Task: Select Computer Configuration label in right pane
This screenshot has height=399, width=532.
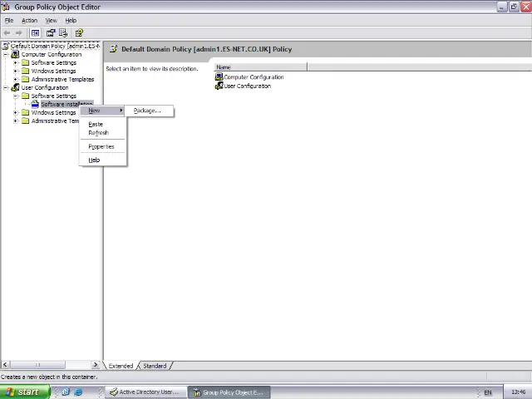Action: point(254,77)
